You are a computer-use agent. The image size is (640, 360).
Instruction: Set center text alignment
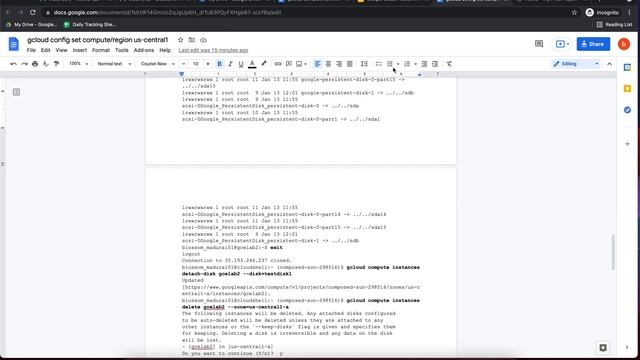pyautogui.click(x=328, y=64)
